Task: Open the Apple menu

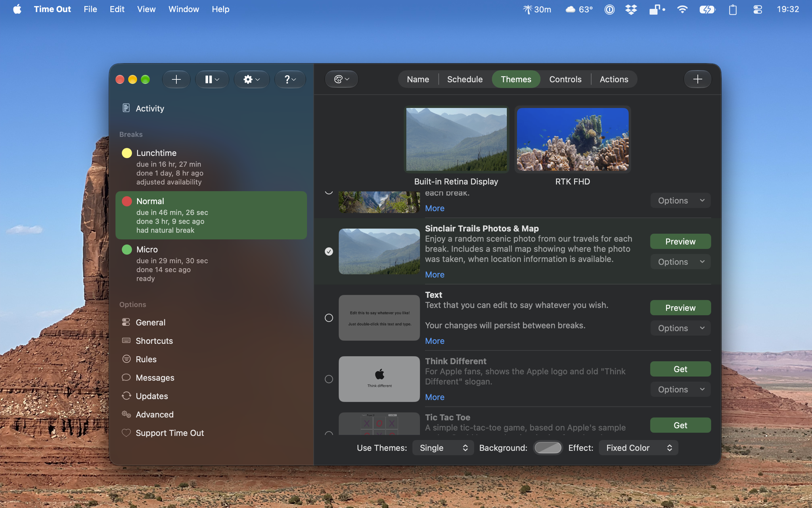Action: (17, 9)
